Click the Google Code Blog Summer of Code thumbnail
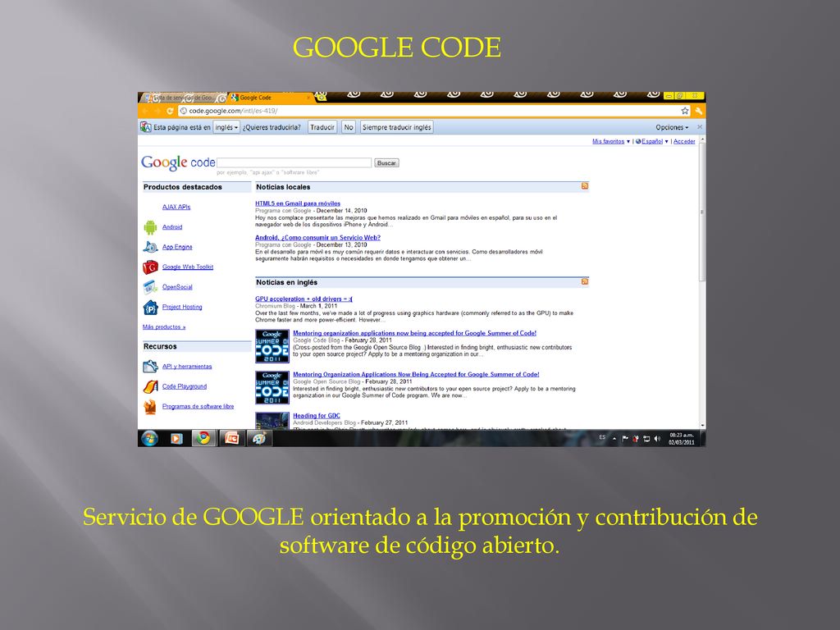Viewport: 840px width, 630px height. 272,346
